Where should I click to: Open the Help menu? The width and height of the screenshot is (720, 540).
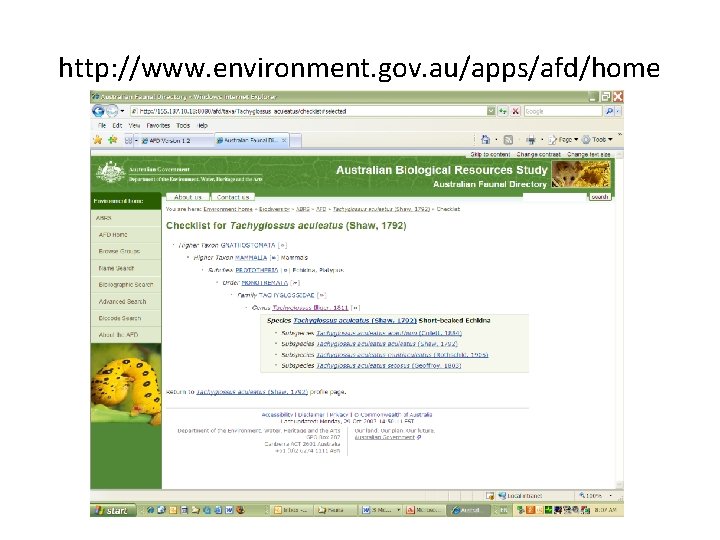pyautogui.click(x=202, y=125)
